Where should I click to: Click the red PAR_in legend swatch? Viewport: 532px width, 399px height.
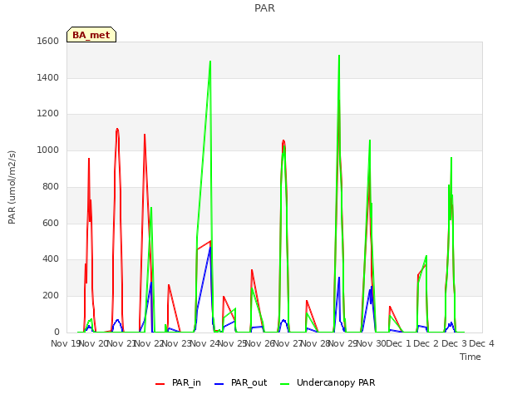(160, 384)
